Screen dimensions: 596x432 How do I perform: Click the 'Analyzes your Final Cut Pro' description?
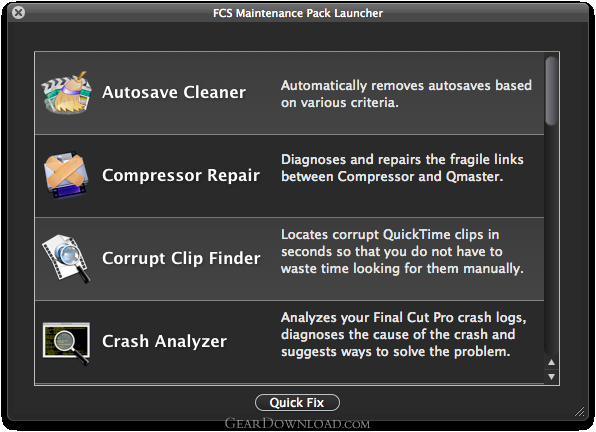(404, 334)
